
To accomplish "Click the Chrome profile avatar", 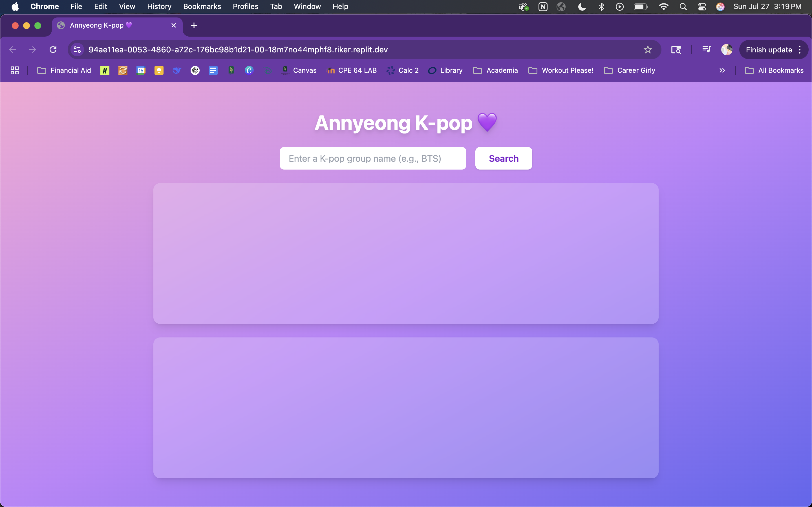I will (727, 50).
